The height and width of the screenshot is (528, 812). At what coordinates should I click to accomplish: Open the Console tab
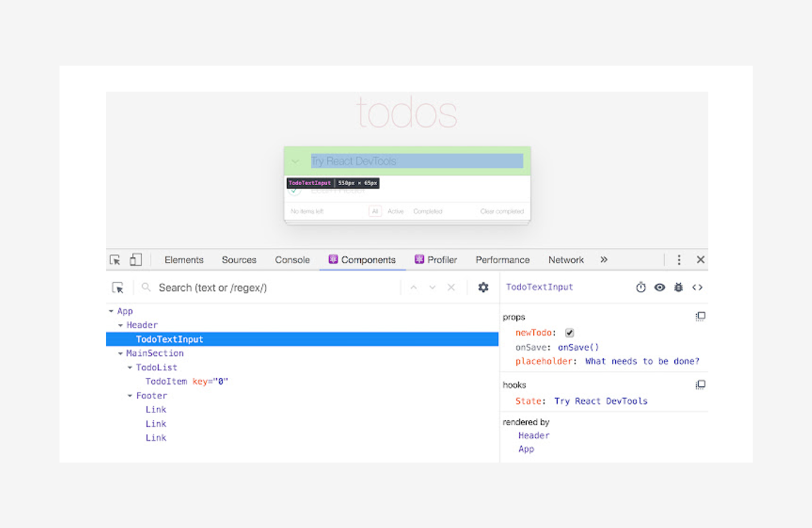tap(292, 259)
